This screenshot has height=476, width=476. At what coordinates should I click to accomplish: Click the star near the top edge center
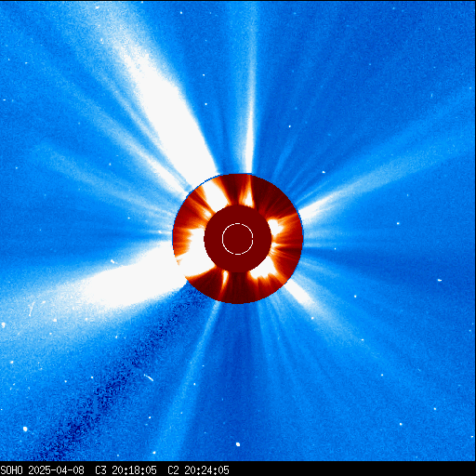(x=181, y=13)
